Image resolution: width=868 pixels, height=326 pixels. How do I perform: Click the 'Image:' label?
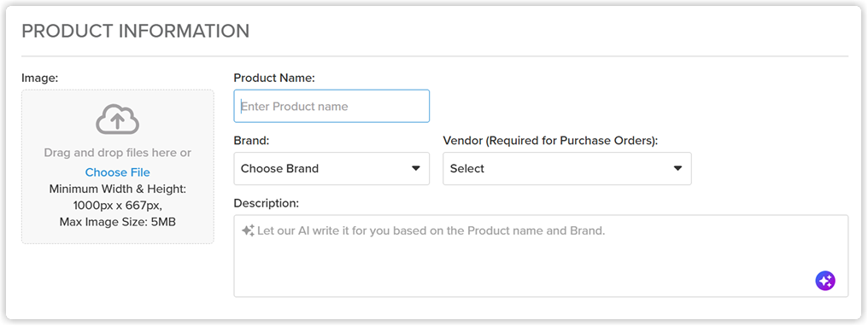[40, 79]
